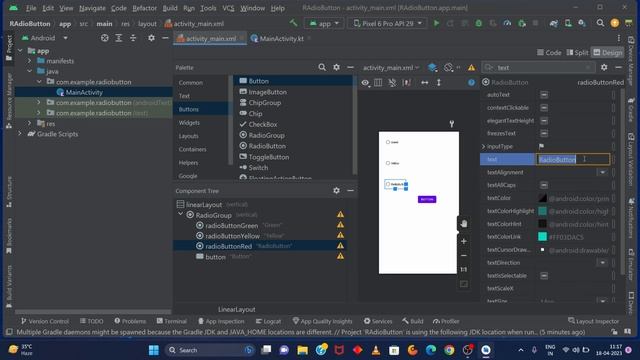Select radioButtonGreen in Component Tree

[x=232, y=225]
